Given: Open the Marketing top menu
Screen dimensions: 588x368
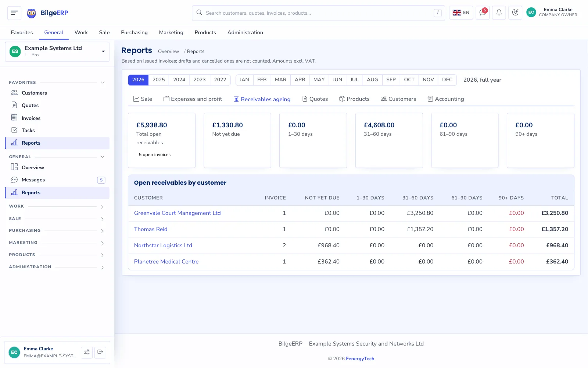Looking at the screenshot, I should (x=171, y=32).
